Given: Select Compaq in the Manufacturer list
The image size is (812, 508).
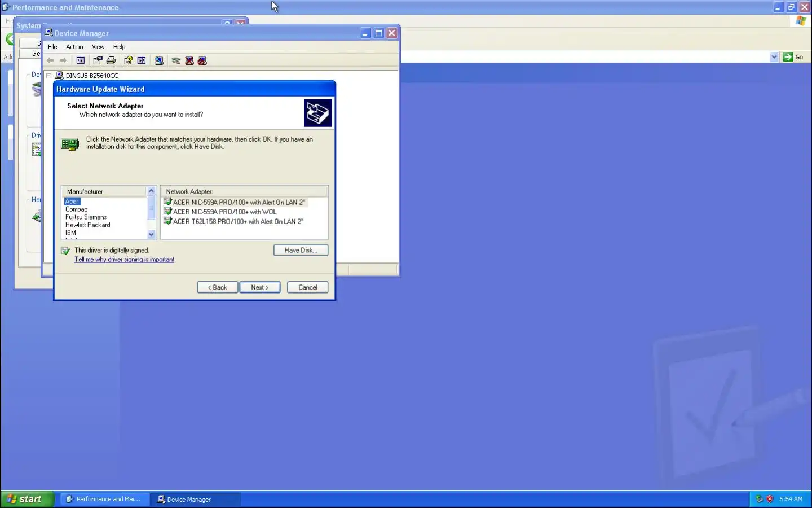Looking at the screenshot, I should 77,209.
